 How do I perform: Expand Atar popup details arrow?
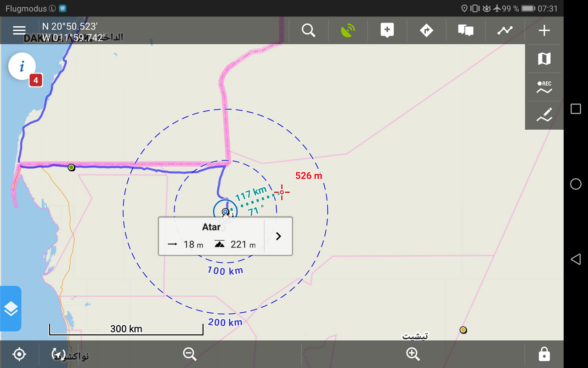[278, 236]
